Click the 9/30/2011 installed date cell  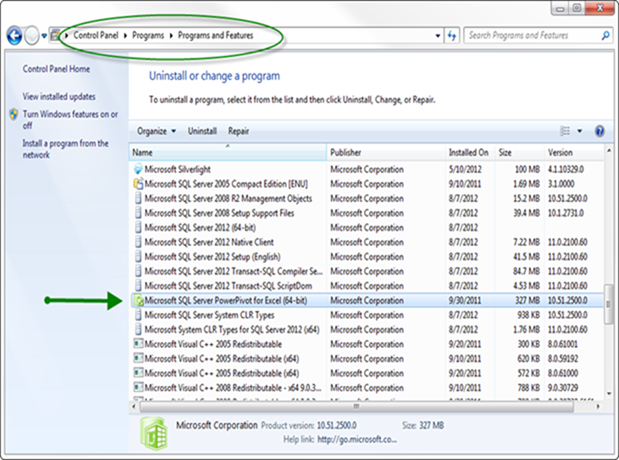465,301
